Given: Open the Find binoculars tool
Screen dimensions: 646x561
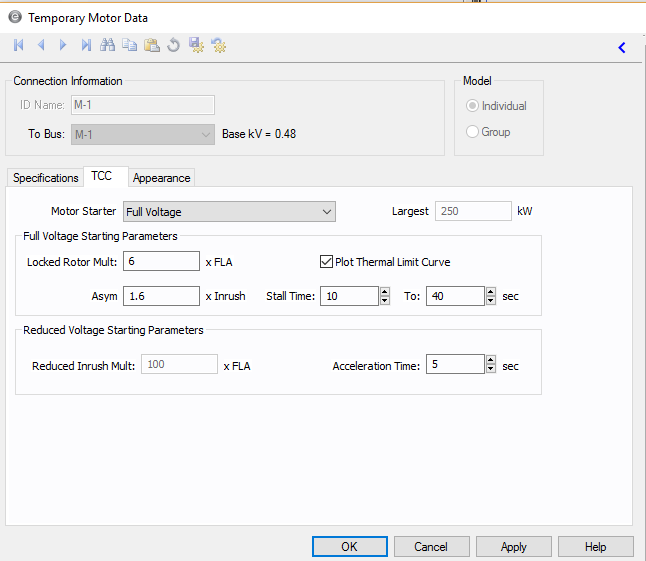Looking at the screenshot, I should pos(108,45).
